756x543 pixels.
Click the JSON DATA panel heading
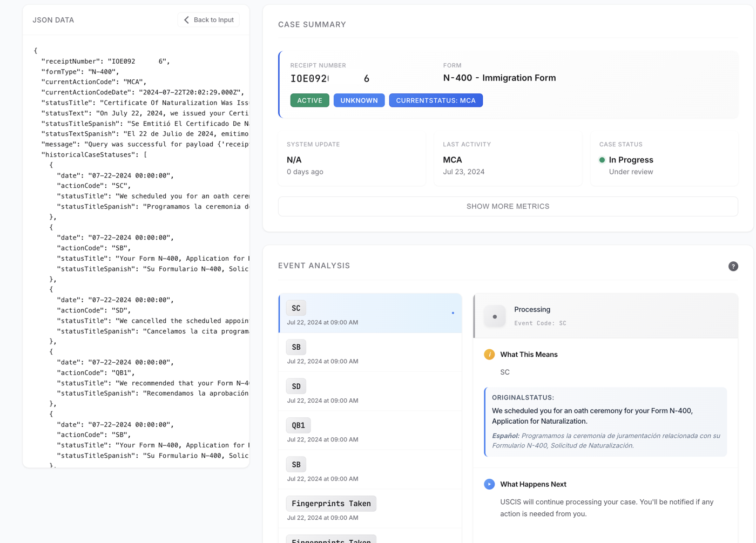(53, 20)
